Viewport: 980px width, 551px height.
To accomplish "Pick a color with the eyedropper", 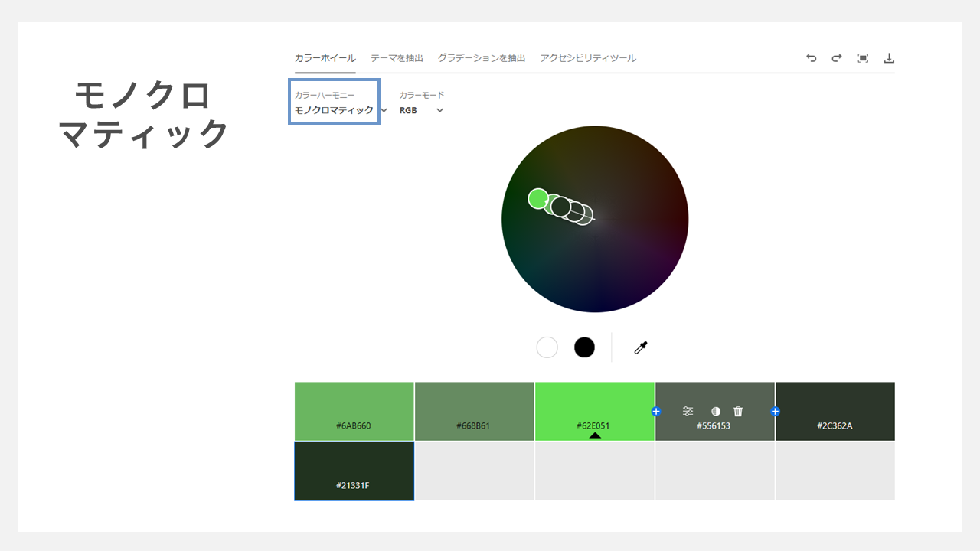I will click(641, 347).
